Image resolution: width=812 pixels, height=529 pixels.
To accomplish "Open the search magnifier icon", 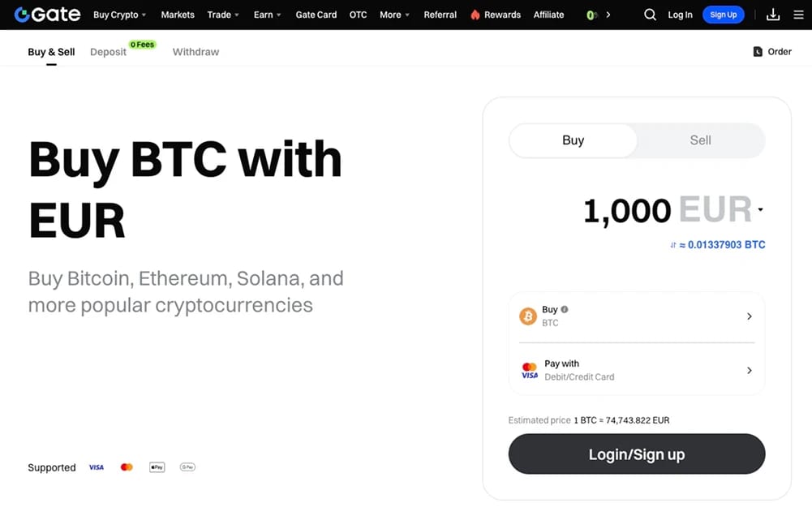I will click(650, 15).
